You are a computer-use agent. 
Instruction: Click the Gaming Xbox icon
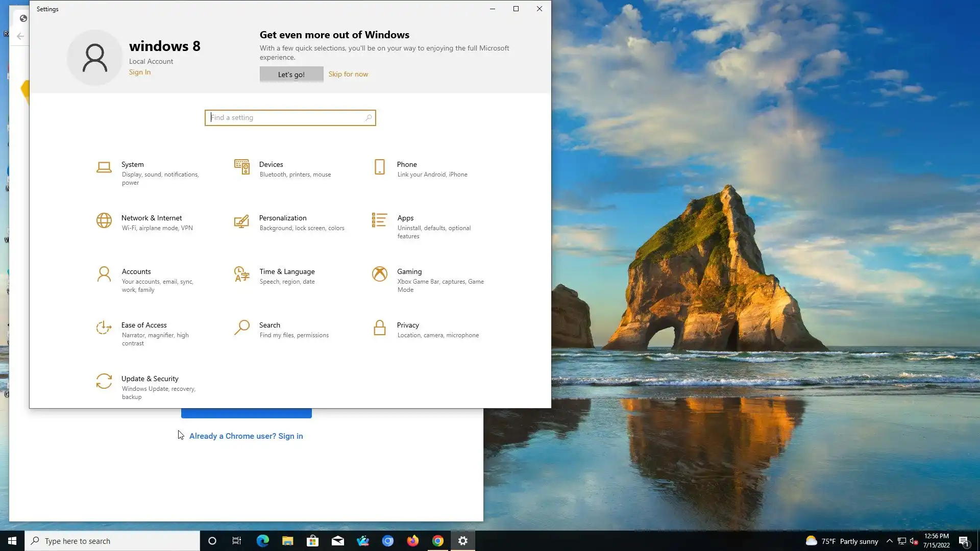[380, 274]
